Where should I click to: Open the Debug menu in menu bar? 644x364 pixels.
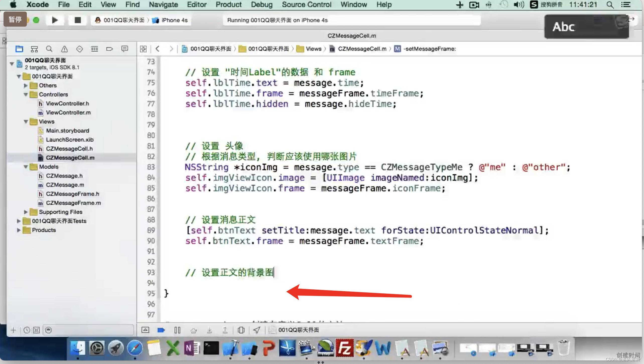[262, 5]
